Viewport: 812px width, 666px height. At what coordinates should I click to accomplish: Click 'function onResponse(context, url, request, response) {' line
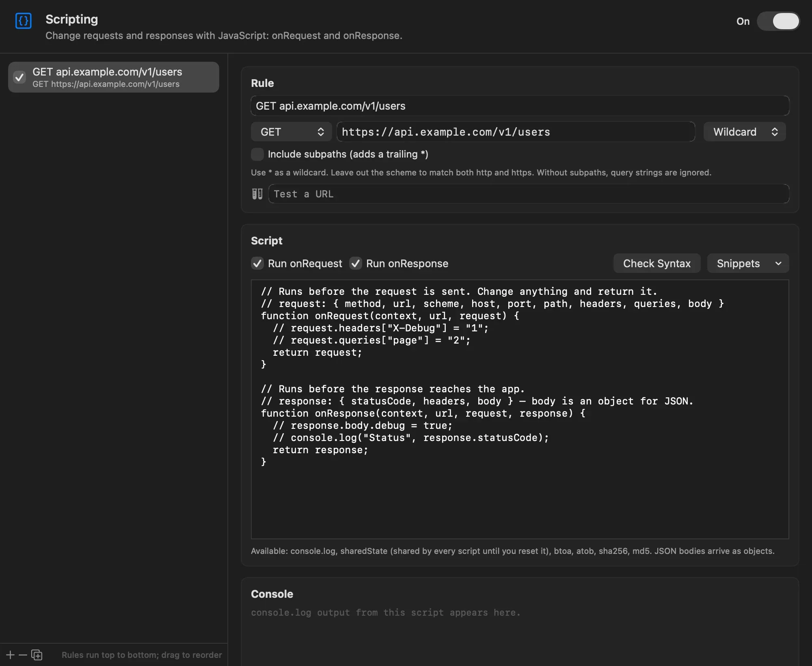tap(423, 413)
